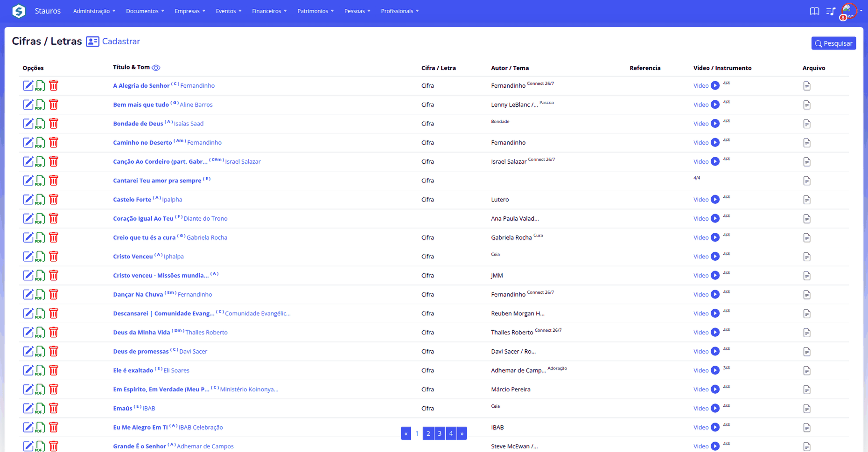Viewport: 868px width, 452px height.
Task: Play video for Bondade de Deus
Action: (x=715, y=124)
